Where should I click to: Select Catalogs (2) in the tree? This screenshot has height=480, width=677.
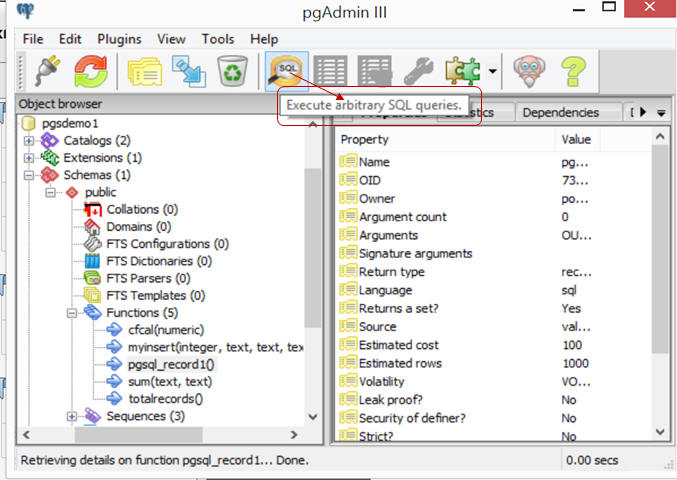coord(97,141)
